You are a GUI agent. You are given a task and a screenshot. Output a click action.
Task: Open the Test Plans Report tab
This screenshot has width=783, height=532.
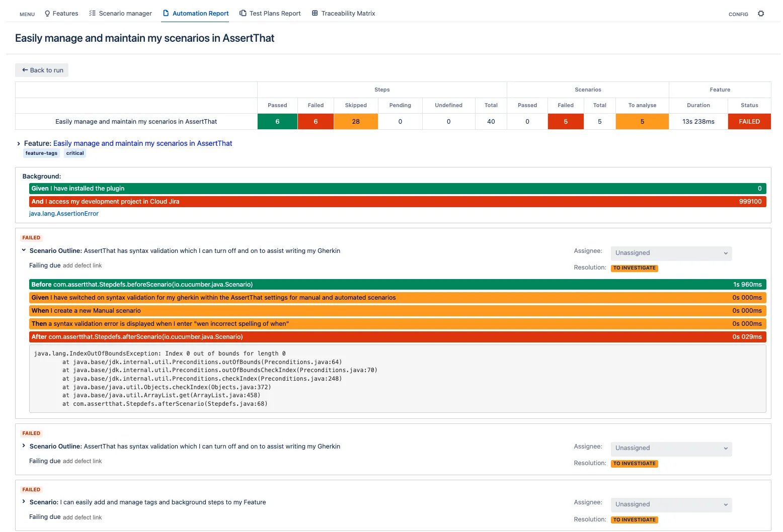click(270, 14)
